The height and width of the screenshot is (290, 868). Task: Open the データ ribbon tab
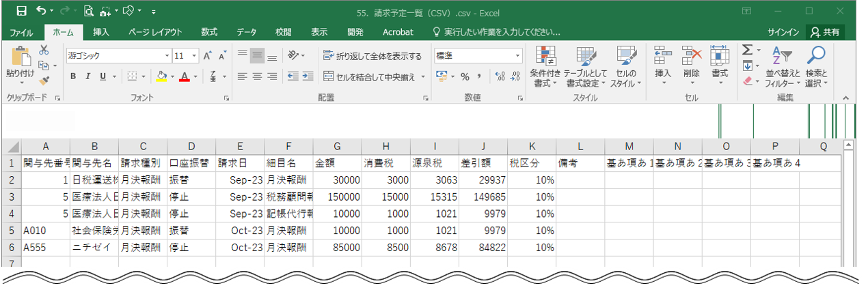(246, 32)
